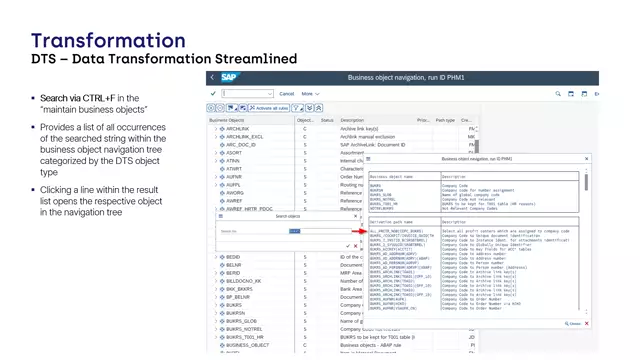Expand the ASORT node
Screen dimensions: 640x360
pyautogui.click(x=216, y=153)
